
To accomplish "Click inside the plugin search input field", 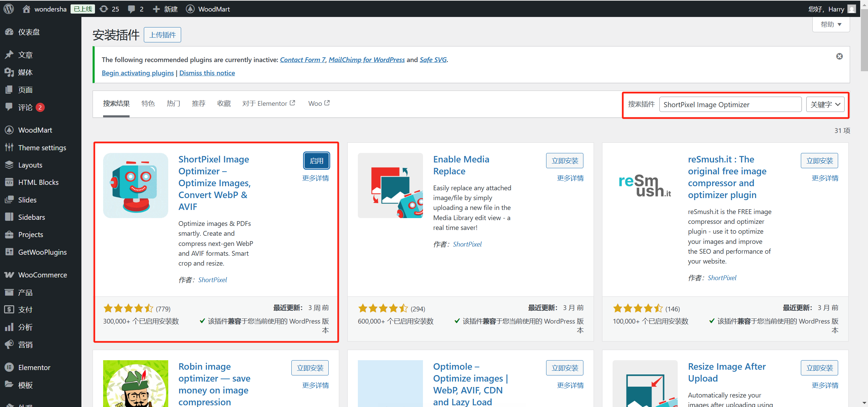I will click(730, 104).
